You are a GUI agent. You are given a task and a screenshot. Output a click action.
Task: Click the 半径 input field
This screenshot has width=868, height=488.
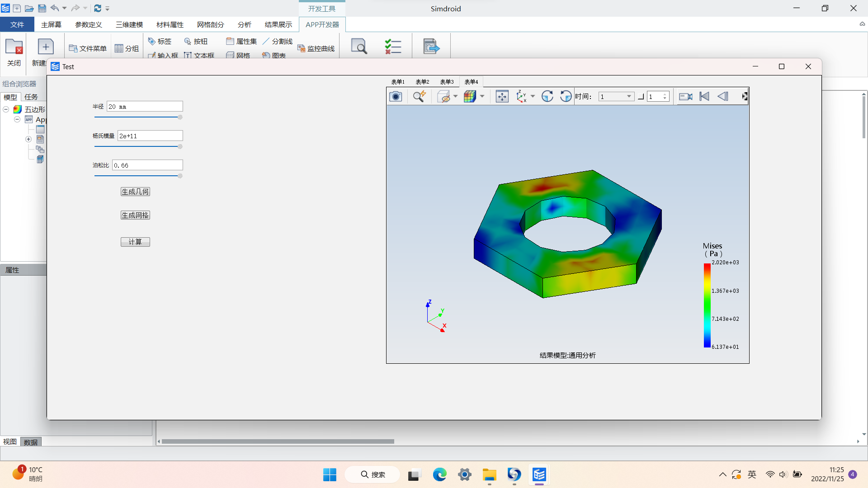tap(145, 106)
